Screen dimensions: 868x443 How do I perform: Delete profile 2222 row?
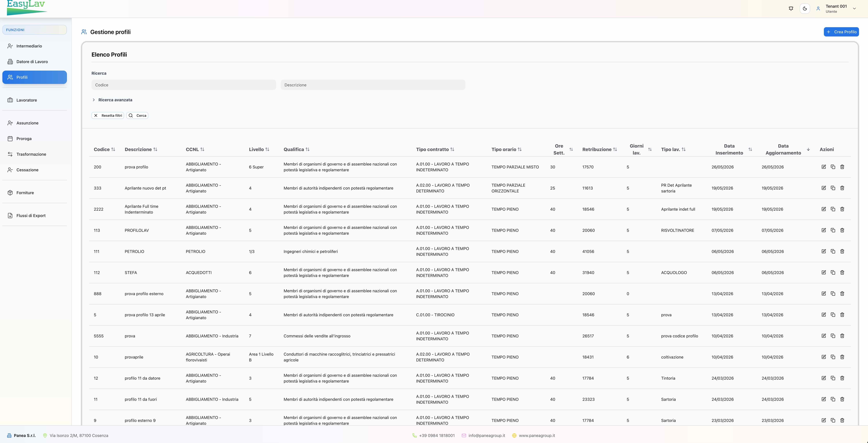(x=842, y=209)
